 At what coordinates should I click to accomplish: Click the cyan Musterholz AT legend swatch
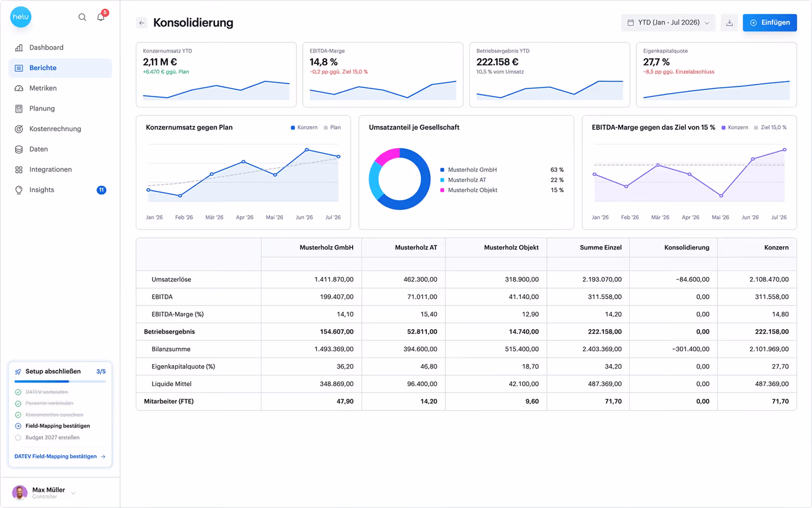(443, 180)
